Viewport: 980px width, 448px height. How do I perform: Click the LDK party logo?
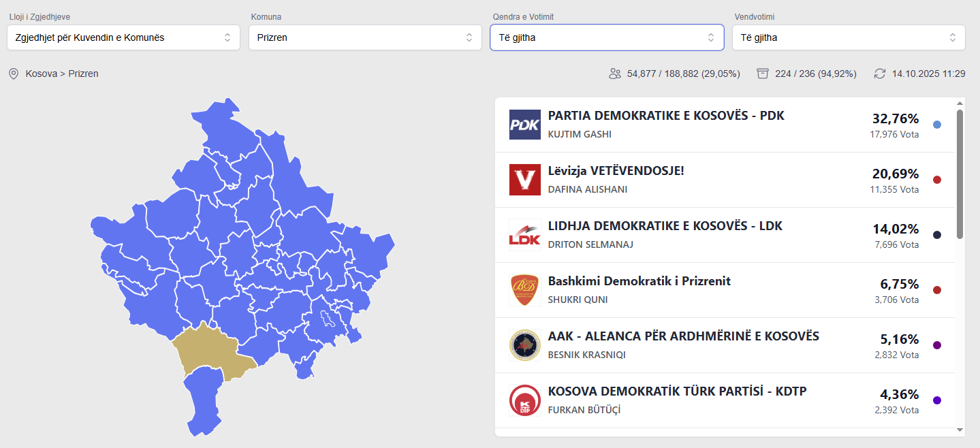[524, 235]
